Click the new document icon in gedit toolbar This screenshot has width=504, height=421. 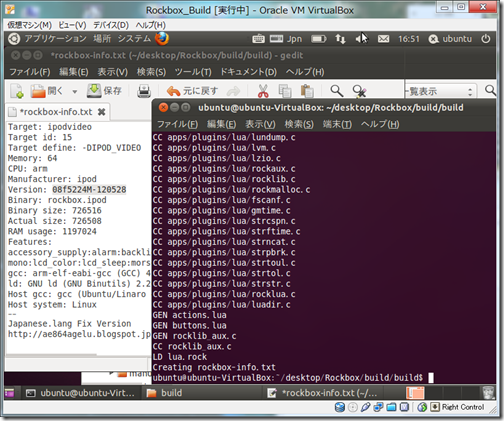click(16, 91)
